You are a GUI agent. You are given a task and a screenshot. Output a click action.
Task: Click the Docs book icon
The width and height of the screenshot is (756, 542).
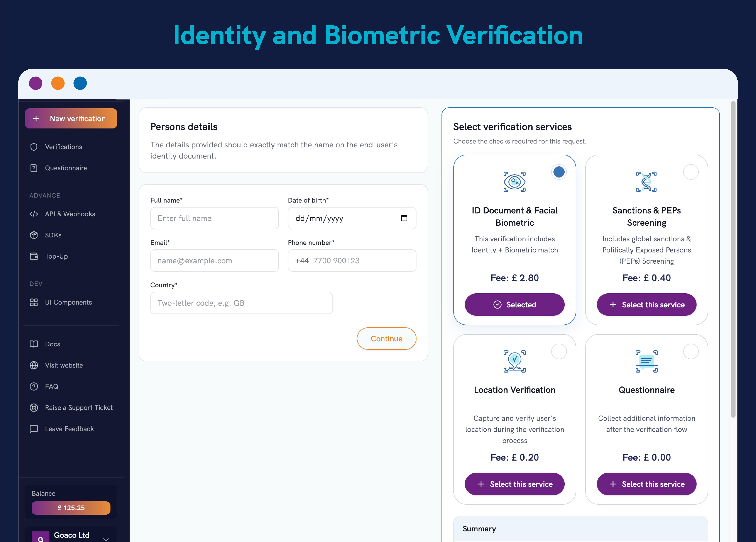click(34, 344)
